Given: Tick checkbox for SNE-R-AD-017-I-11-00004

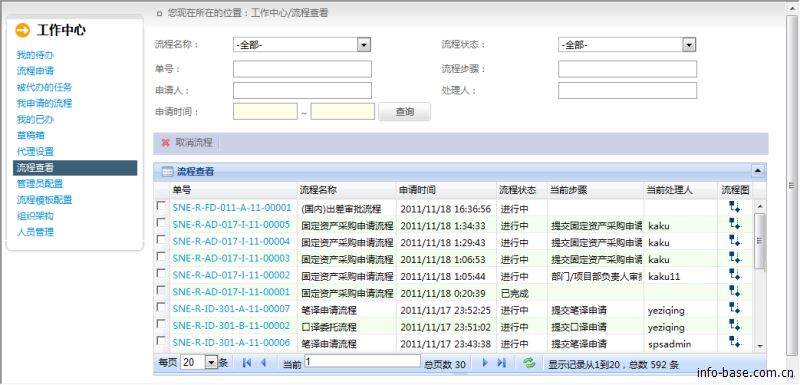Looking at the screenshot, I should [x=161, y=239].
